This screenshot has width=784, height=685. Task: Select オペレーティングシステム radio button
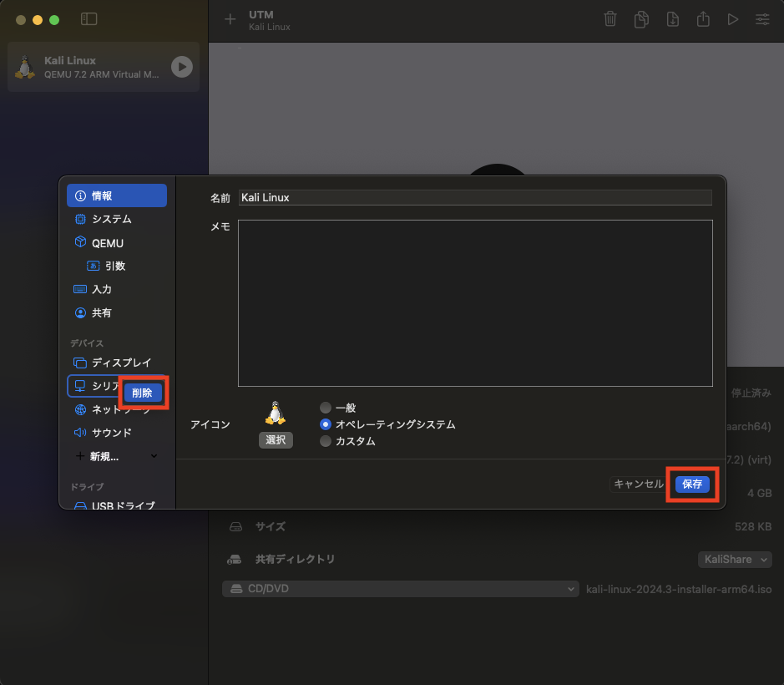coord(324,424)
